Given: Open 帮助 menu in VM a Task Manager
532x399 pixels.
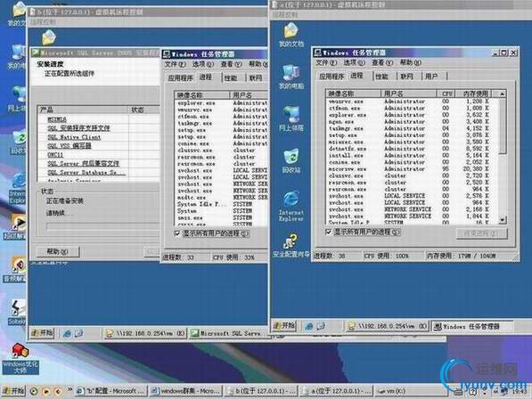Looking at the screenshot, I should point(410,62).
